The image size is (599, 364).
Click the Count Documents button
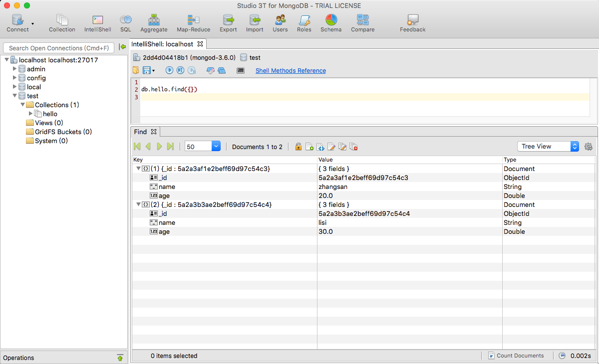tap(516, 356)
